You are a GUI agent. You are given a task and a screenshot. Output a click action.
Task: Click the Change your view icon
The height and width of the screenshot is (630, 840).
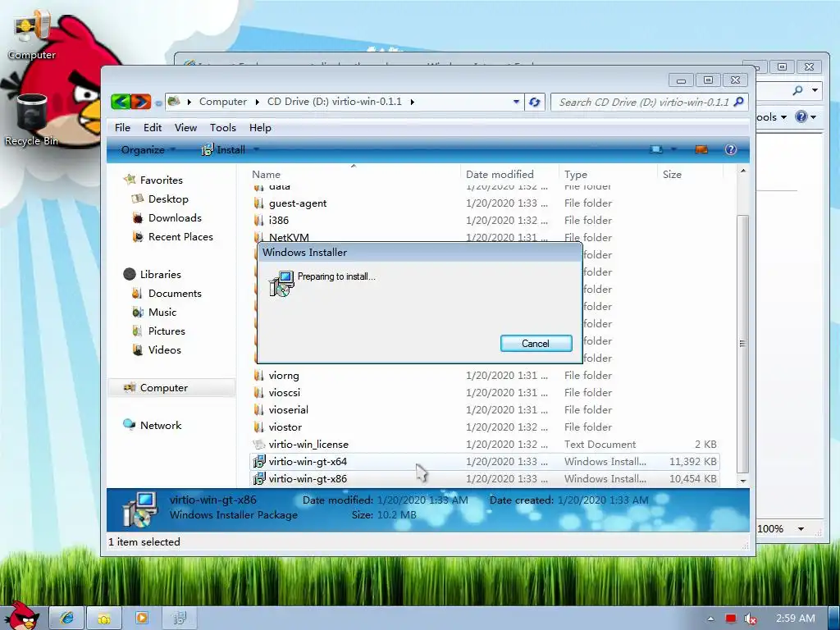tap(656, 149)
